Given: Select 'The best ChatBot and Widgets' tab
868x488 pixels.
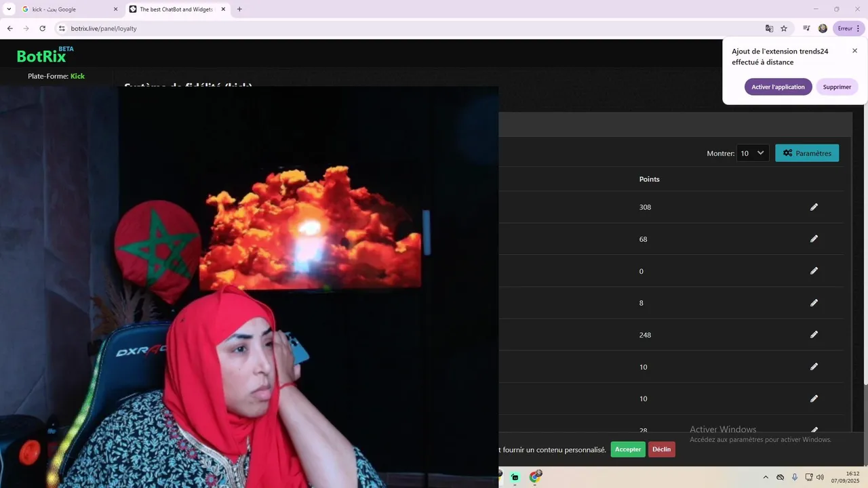Looking at the screenshot, I should coord(177,9).
